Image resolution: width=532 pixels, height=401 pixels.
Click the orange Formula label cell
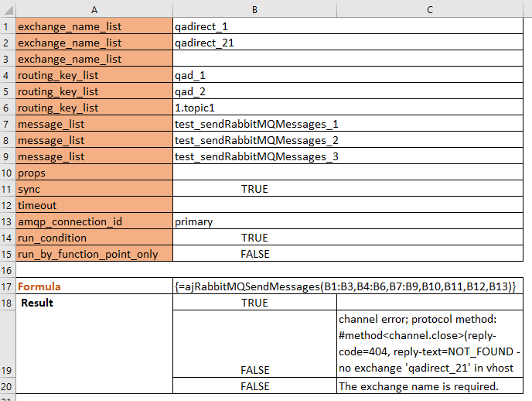tap(93, 286)
